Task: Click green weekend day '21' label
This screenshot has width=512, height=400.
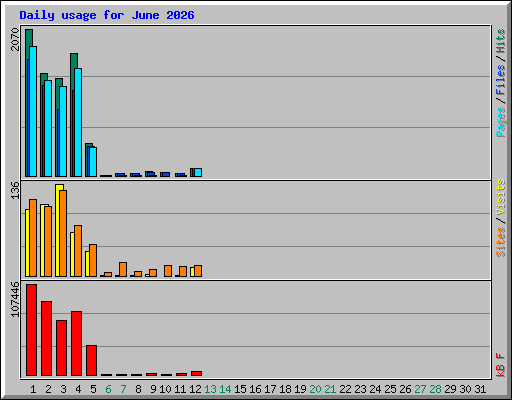Action: [x=330, y=389]
